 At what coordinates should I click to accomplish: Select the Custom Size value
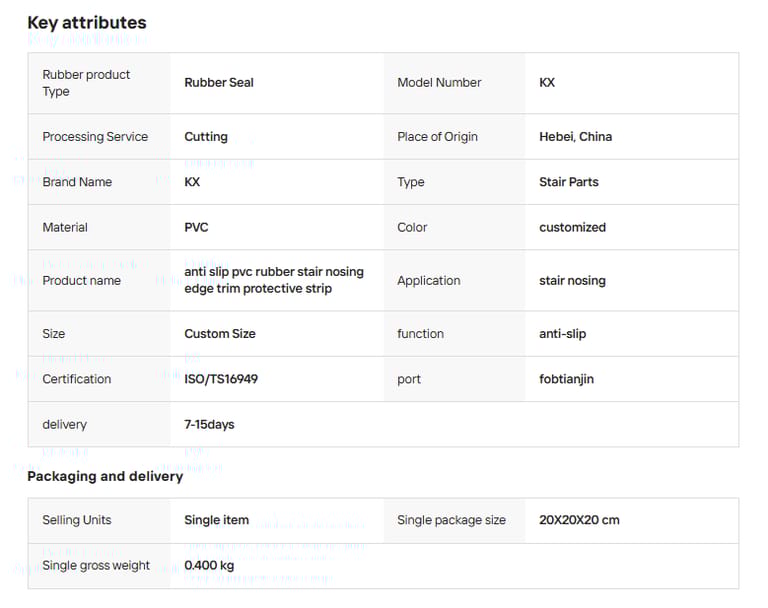point(219,334)
